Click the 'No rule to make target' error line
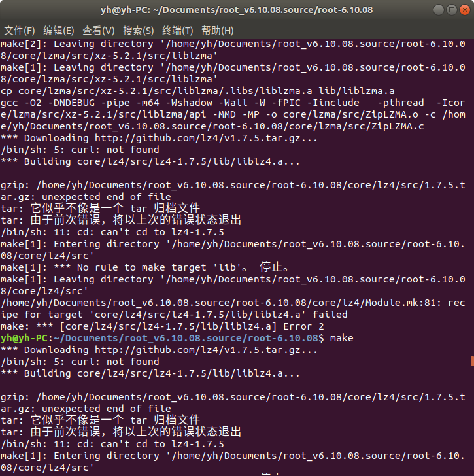This screenshot has height=476, width=474. [x=144, y=267]
